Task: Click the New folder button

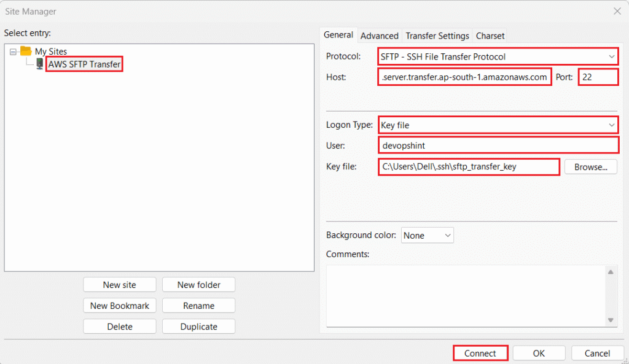Action: coord(198,284)
